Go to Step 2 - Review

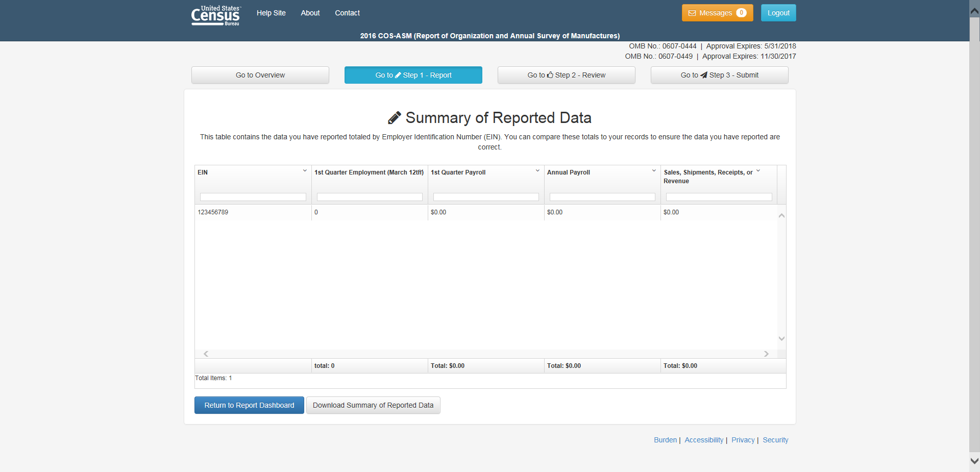pyautogui.click(x=566, y=75)
